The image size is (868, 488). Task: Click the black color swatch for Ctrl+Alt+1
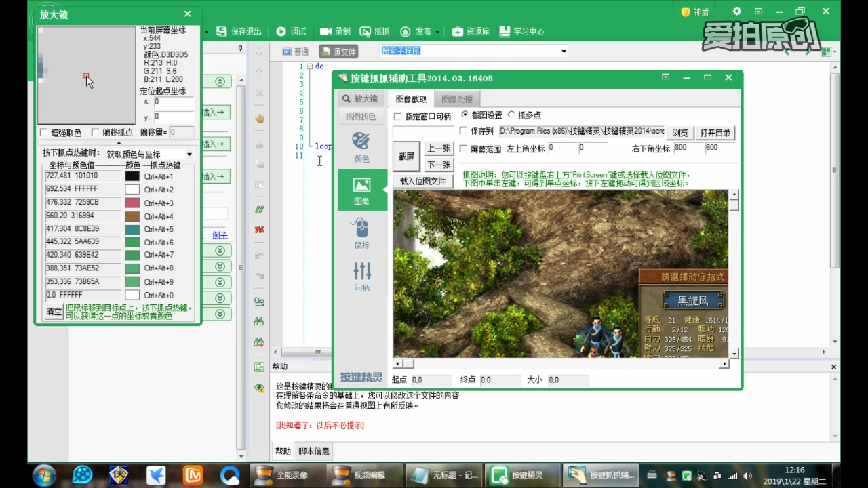132,176
